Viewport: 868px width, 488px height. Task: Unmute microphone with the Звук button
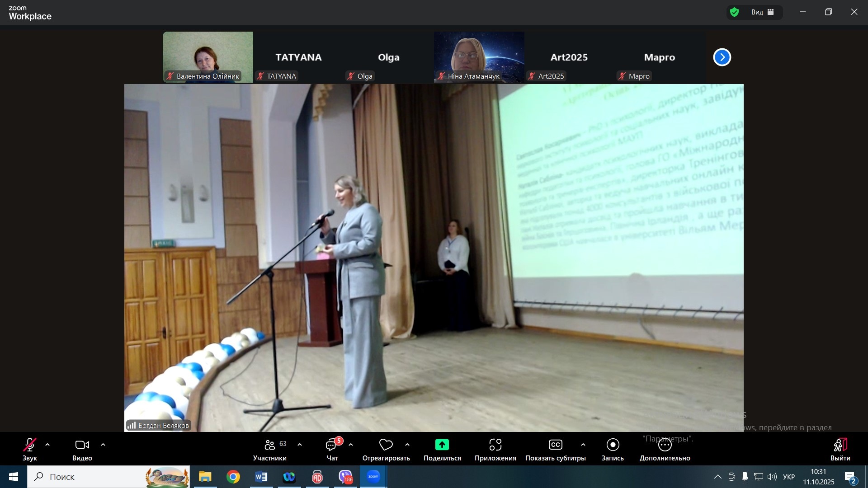(x=30, y=449)
